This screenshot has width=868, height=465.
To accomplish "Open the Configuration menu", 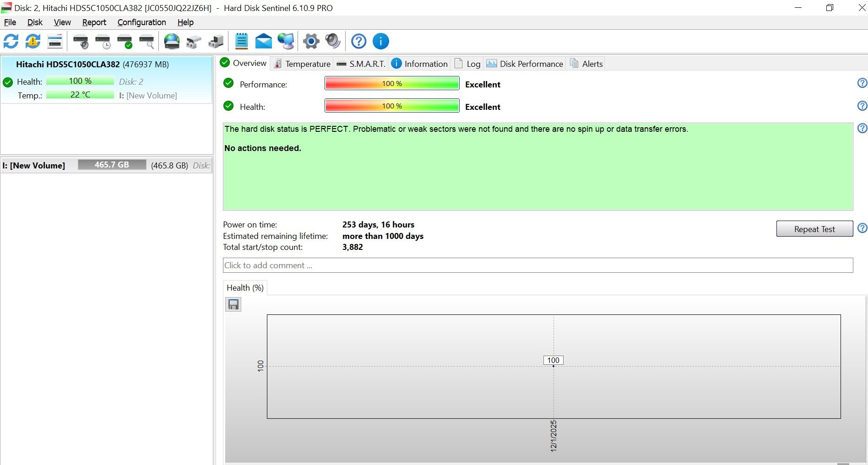I will tap(141, 22).
